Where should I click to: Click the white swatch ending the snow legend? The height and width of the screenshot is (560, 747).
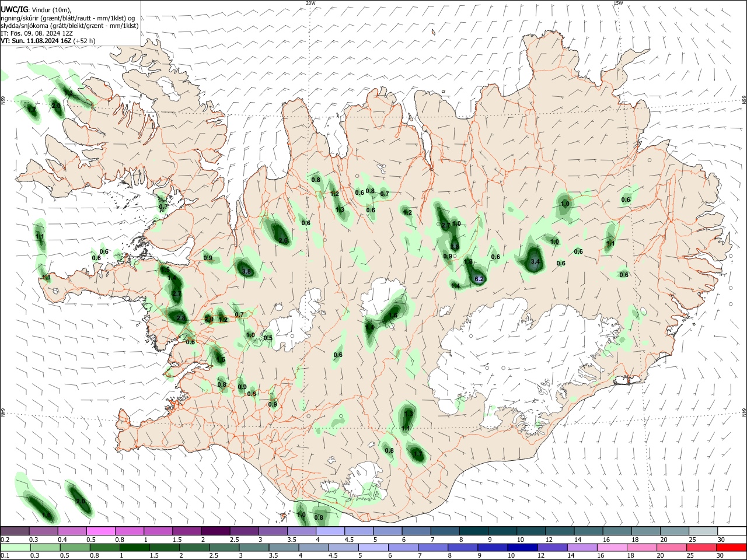point(732,531)
